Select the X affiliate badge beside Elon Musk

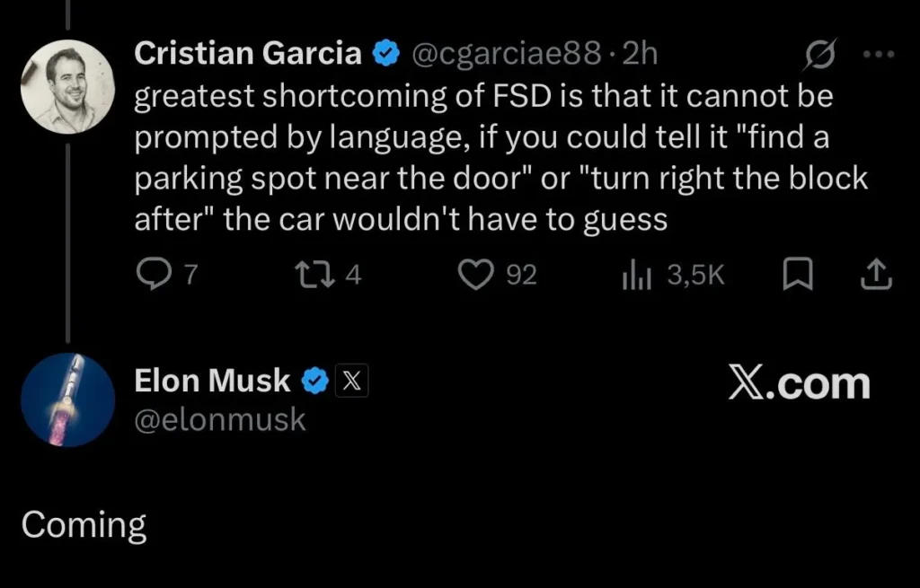click(351, 380)
